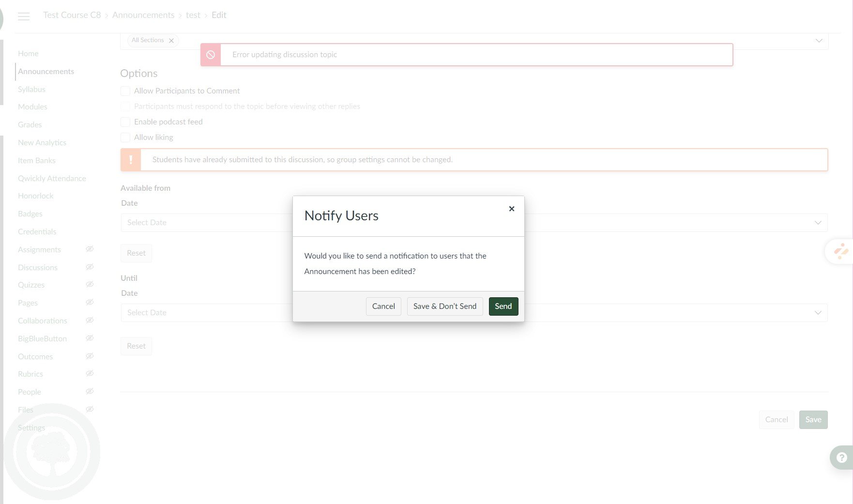Open New Analytics in course navigation
The width and height of the screenshot is (853, 504).
(x=42, y=142)
